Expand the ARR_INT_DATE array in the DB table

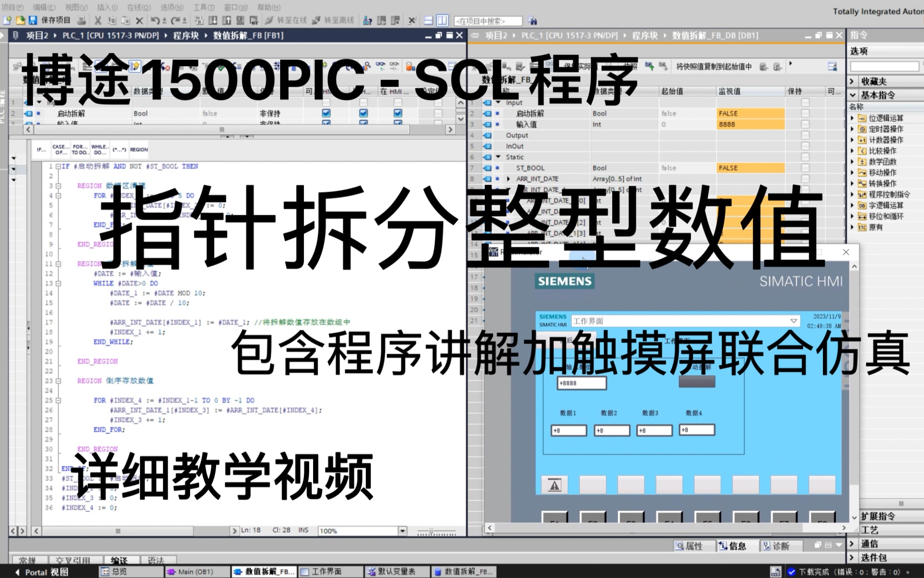[508, 179]
